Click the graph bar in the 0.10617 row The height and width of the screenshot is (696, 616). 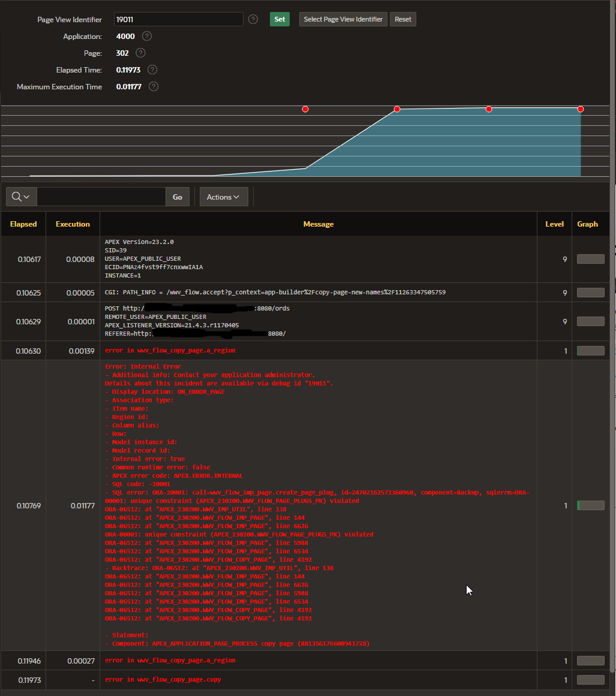point(591,259)
